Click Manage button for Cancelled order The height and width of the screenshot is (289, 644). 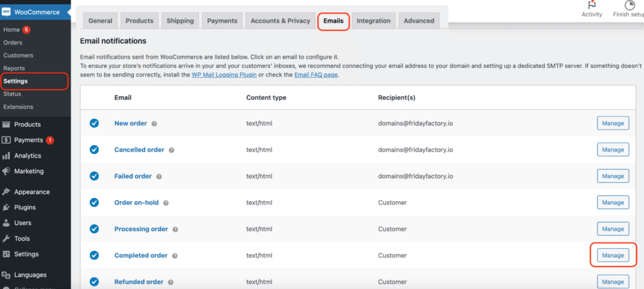point(613,150)
